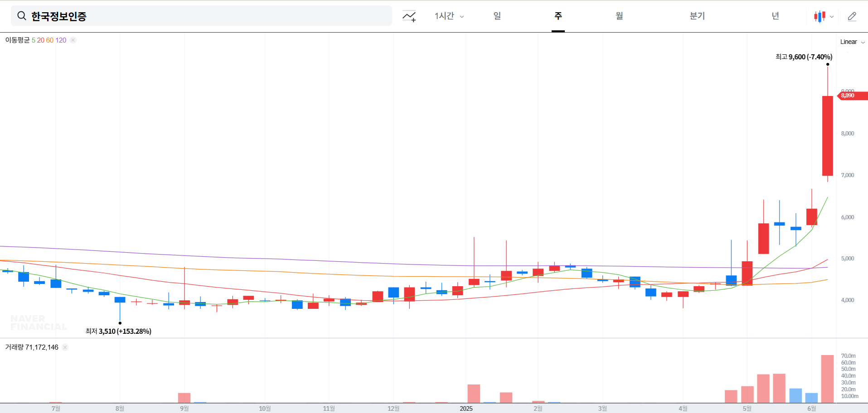Expand the chart type chevron

click(x=832, y=17)
